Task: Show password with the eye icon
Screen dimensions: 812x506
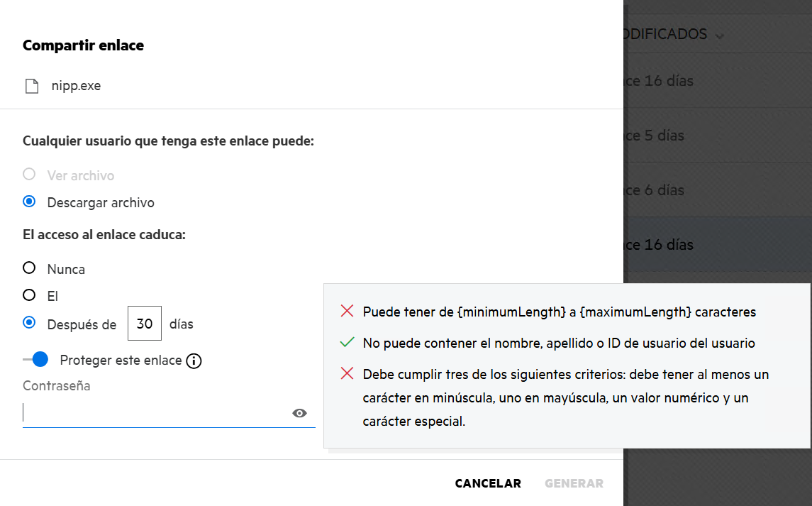Action: point(299,413)
